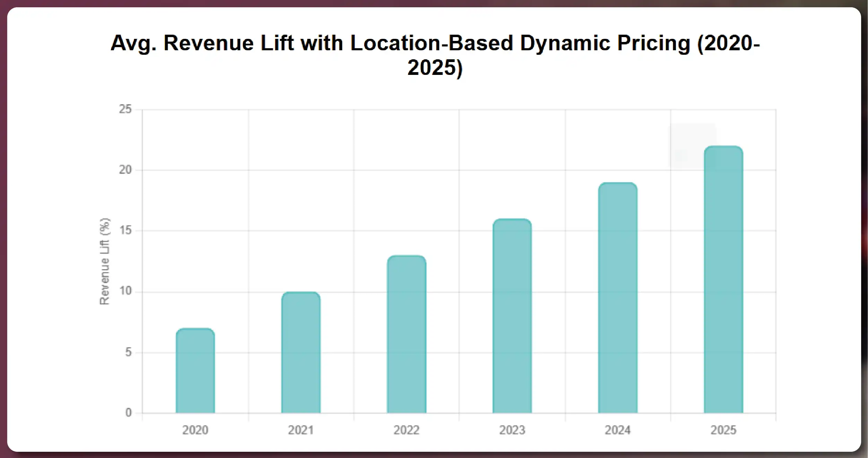Viewport: 868px width, 458px height.
Task: Click the 2025 x-axis label
Action: pyautogui.click(x=724, y=431)
